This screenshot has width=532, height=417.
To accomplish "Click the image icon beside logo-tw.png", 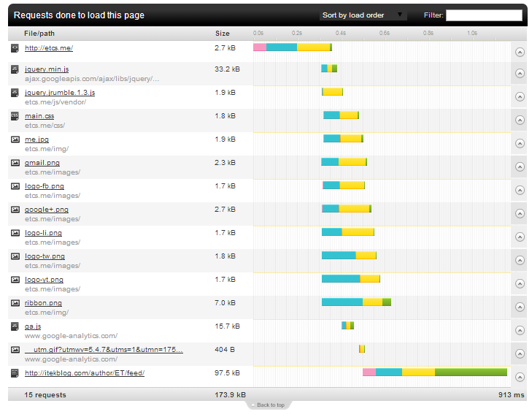I will coord(15,256).
